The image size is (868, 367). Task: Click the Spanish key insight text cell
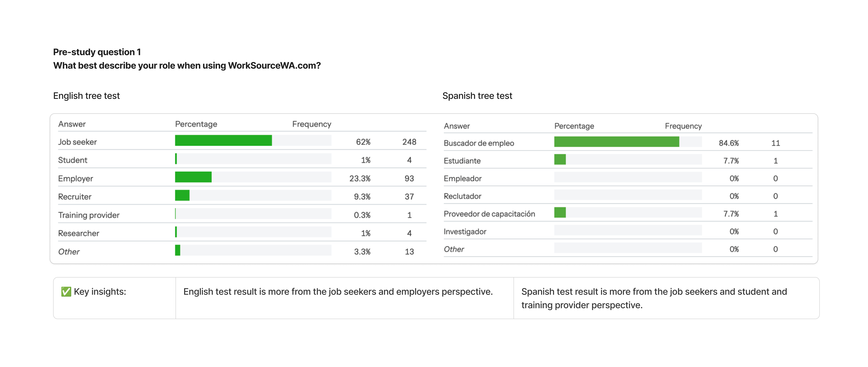coord(654,298)
